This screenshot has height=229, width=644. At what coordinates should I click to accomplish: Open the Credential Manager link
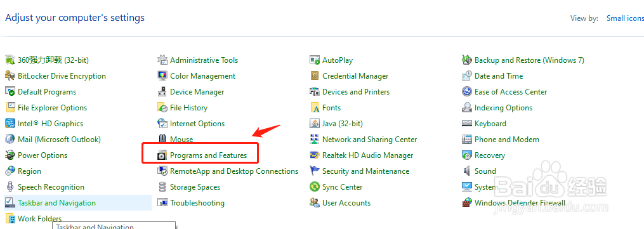click(355, 76)
